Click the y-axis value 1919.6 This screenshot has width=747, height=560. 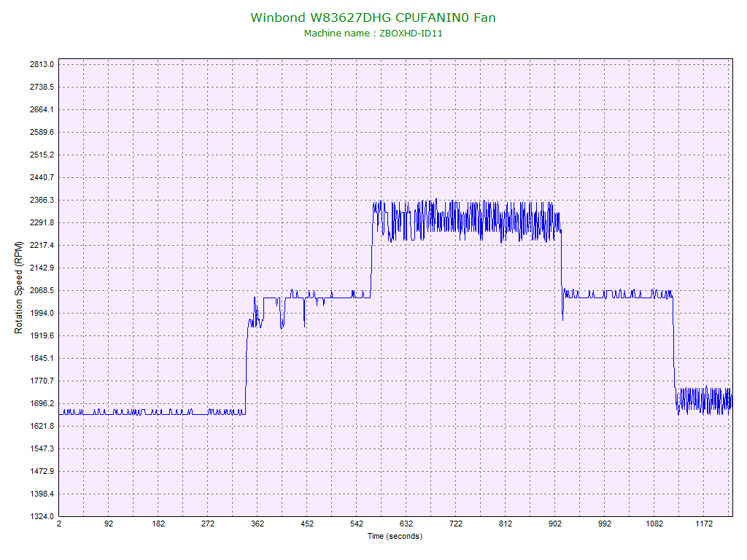(42, 335)
